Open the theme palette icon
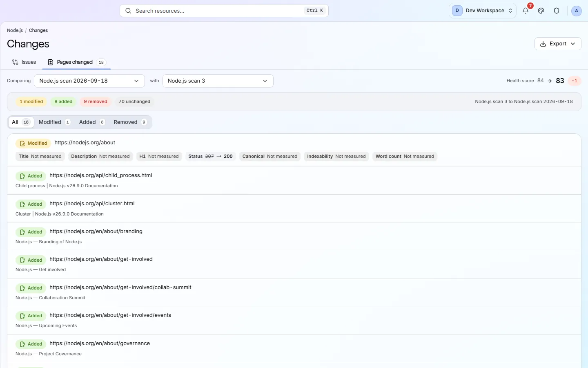Viewport: 588px width, 368px height. 541,11
